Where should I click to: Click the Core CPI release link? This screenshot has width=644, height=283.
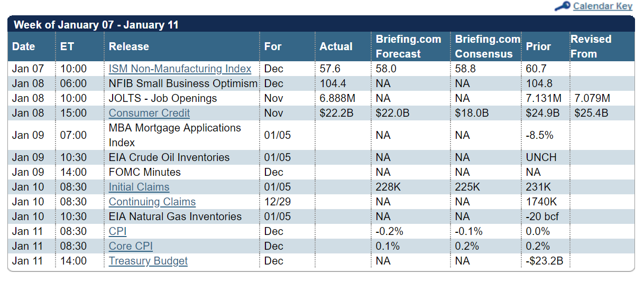[131, 246]
